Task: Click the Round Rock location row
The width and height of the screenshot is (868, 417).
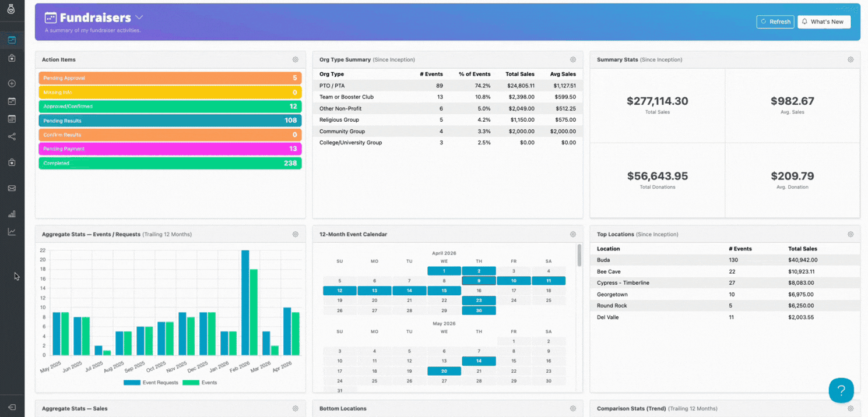Action: [x=726, y=306]
